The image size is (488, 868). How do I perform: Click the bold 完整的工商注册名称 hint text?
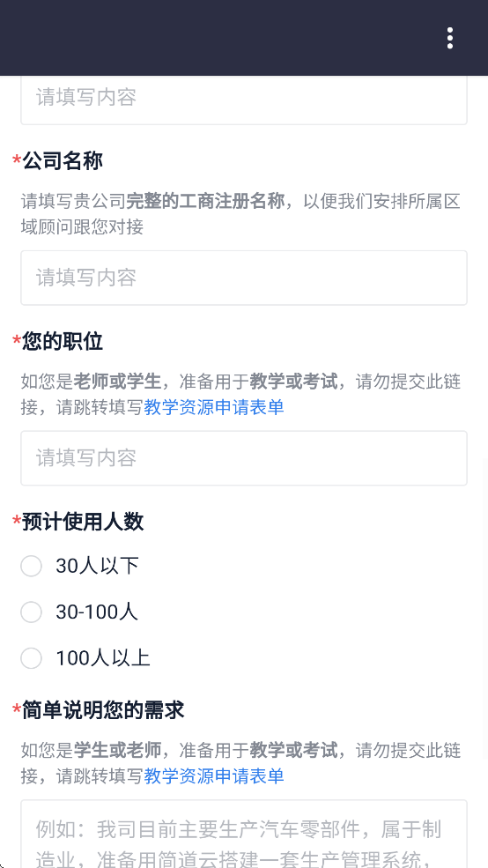(x=205, y=201)
